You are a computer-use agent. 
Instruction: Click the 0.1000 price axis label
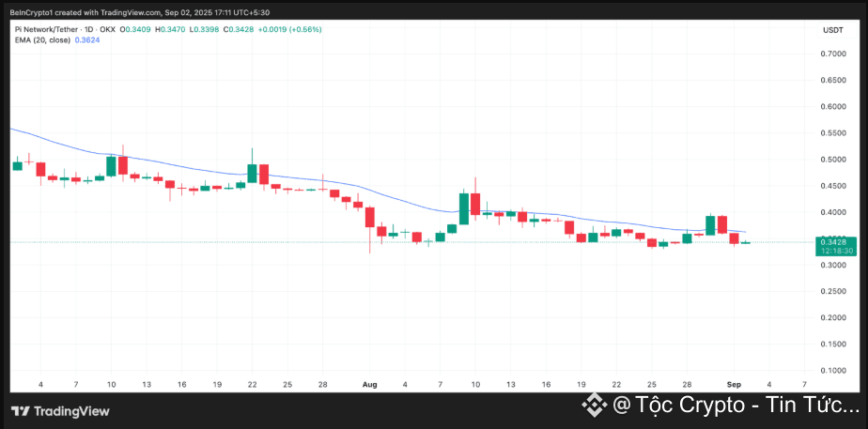(832, 370)
